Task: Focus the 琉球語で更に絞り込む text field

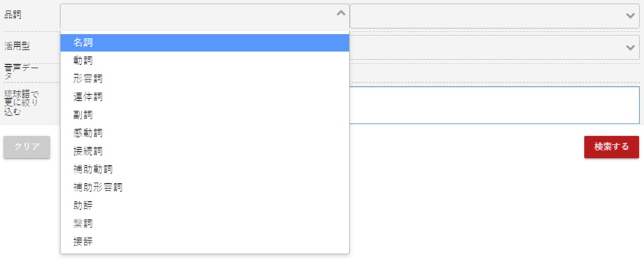Action: [495, 106]
